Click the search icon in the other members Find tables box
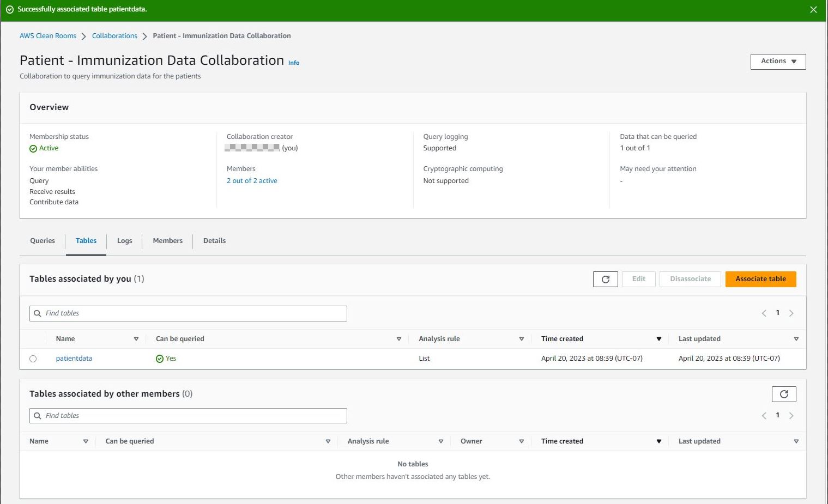 point(38,416)
